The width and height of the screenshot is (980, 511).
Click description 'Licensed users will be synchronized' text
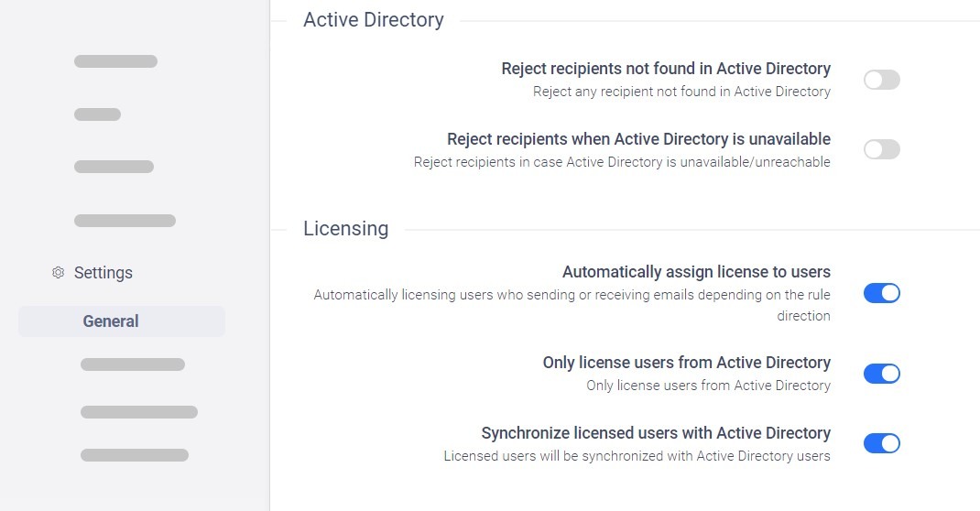637,456
